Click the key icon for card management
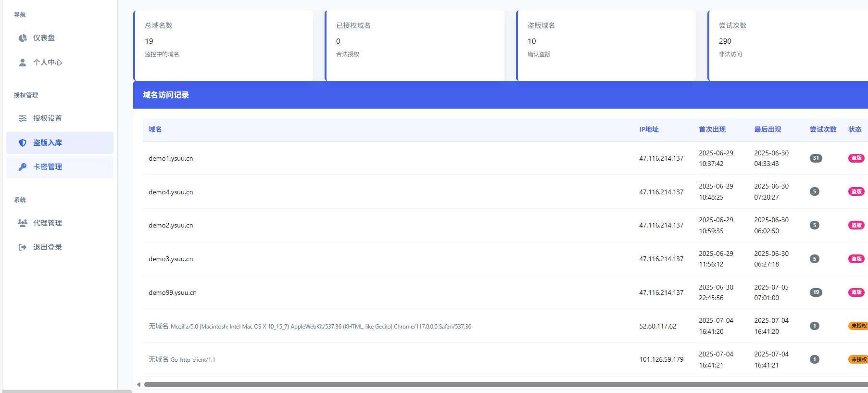 coord(23,167)
